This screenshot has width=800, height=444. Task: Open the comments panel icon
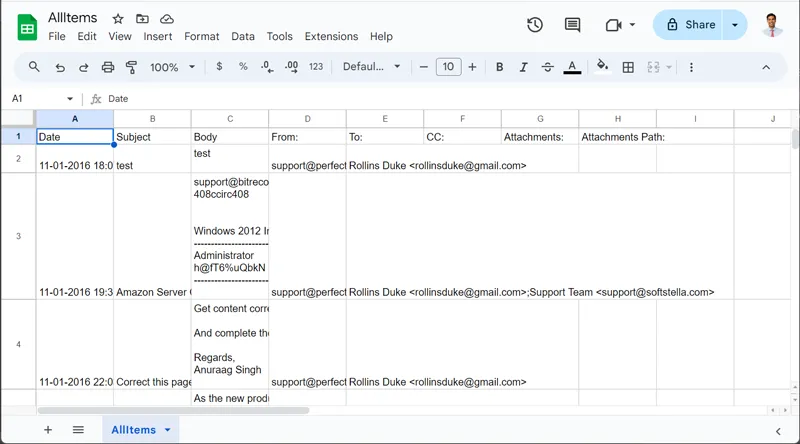572,25
